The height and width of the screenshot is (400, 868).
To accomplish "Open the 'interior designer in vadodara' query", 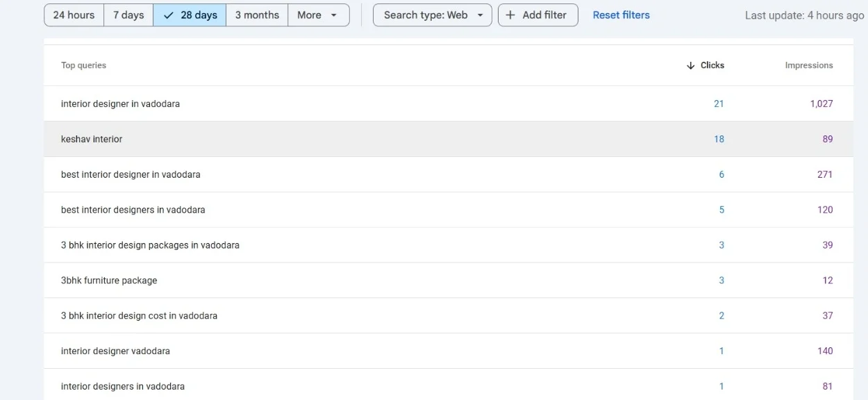I will tap(120, 104).
